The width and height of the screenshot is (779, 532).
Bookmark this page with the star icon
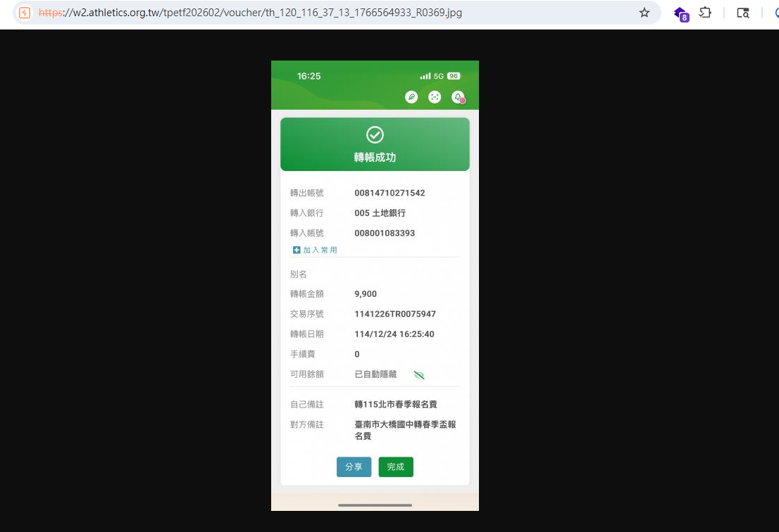[644, 13]
